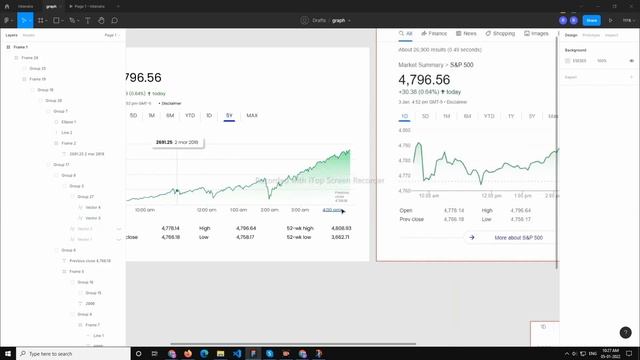Go to Figma home screen
This screenshot has width=640, height=360.
7,6
